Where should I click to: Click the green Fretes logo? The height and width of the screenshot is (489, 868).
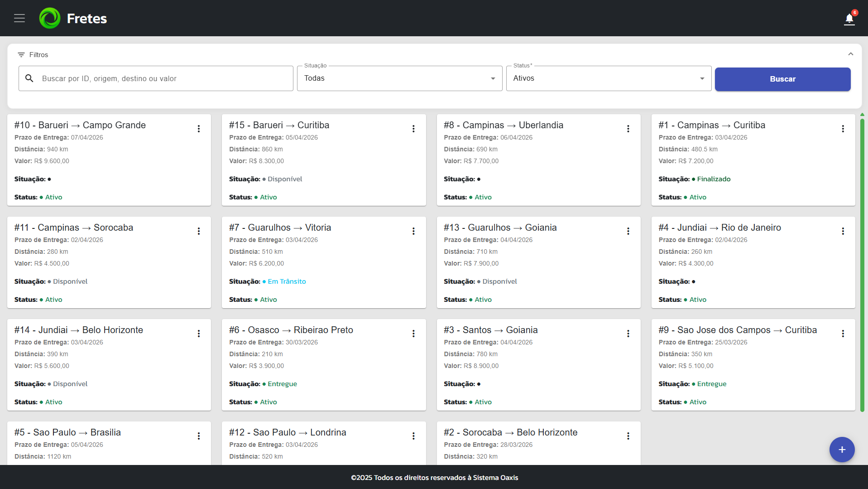(50, 18)
